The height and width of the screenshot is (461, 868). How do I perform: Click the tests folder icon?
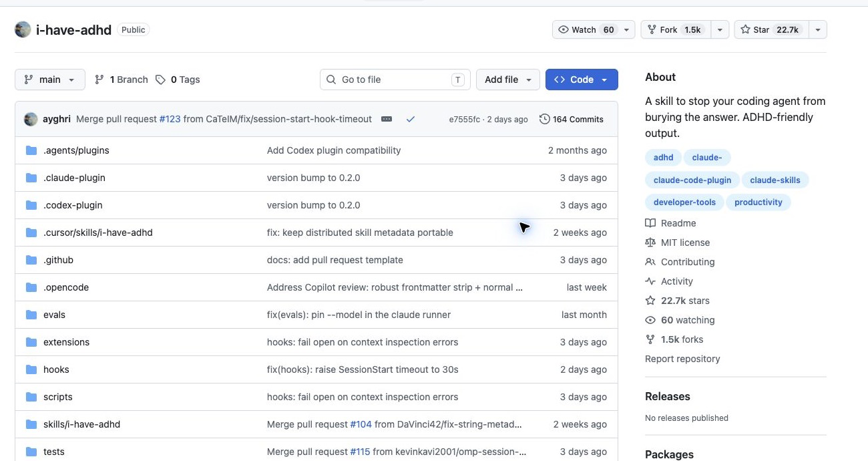click(x=31, y=452)
